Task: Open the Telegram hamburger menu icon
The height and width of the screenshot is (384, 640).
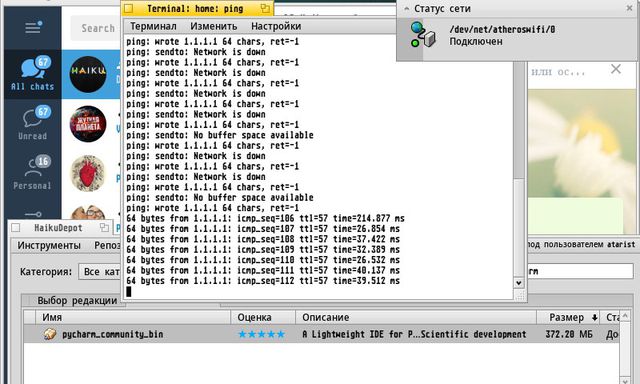Action: click(x=33, y=27)
